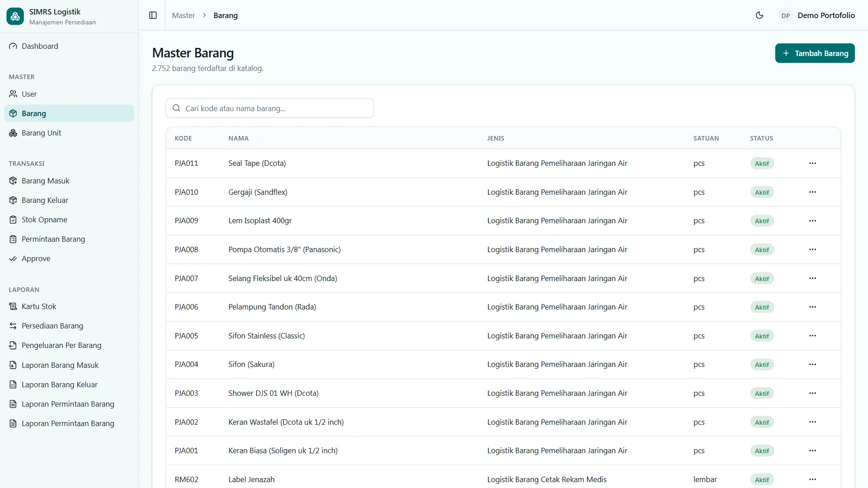Open actions menu for Label Jenazah row
The width and height of the screenshot is (868, 488).
[x=812, y=479]
